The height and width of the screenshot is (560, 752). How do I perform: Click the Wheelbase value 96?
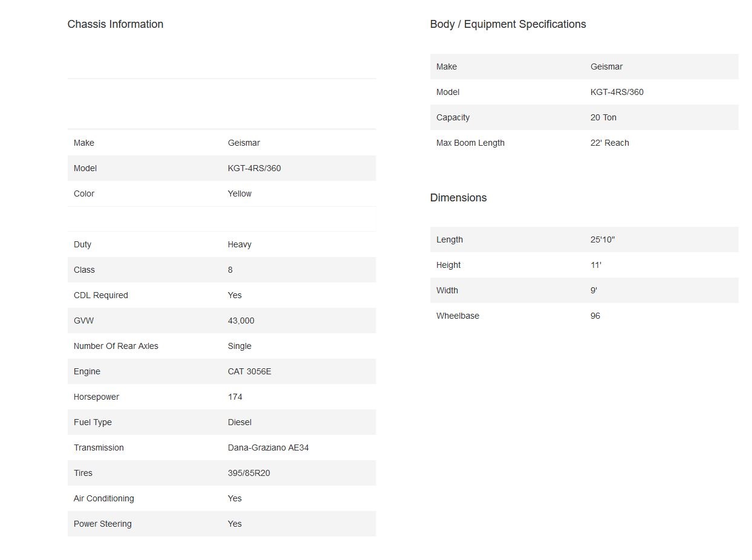pos(595,316)
